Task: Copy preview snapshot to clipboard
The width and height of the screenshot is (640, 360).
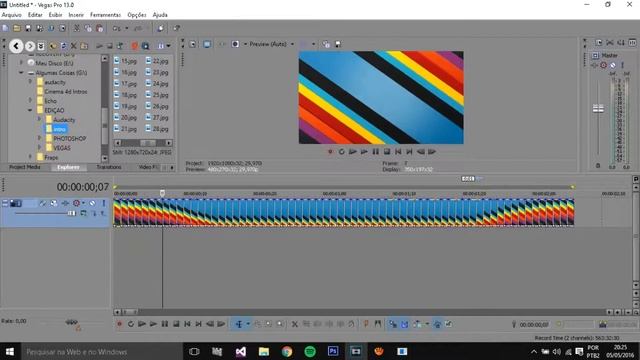Action: (326, 44)
